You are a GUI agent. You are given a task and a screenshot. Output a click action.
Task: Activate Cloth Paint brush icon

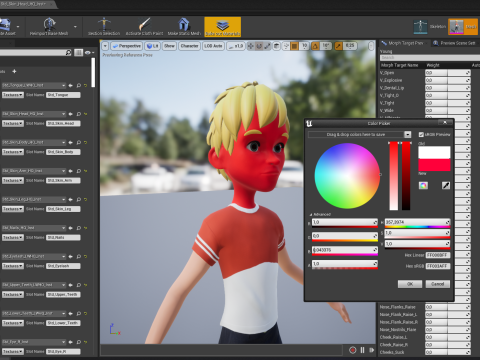(144, 24)
